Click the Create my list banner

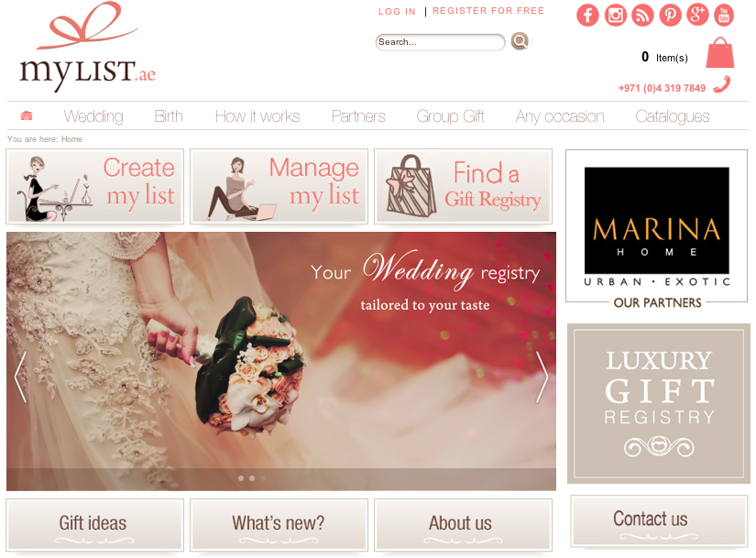[95, 187]
